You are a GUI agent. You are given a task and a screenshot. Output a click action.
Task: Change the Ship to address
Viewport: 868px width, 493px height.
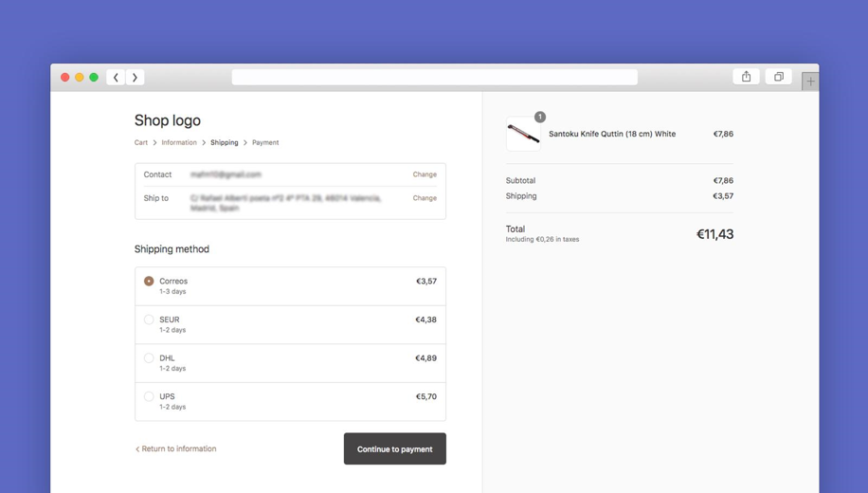click(x=425, y=198)
